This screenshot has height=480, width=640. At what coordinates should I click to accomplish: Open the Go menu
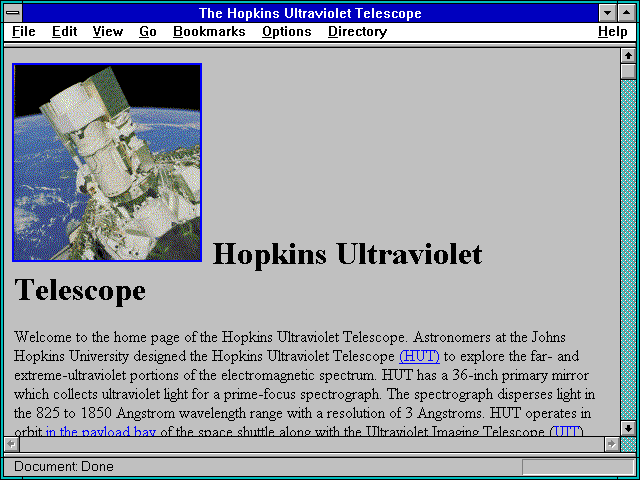(x=147, y=32)
